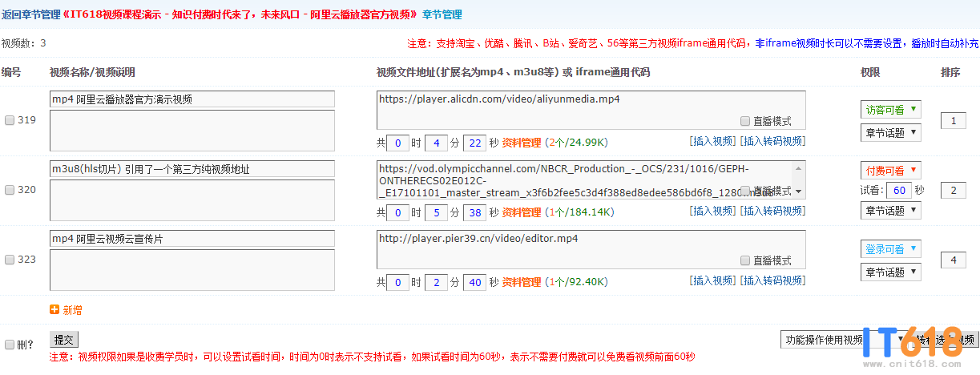980x375 pixels.
Task: Open 资料管理 for row 320
Action: pos(522,212)
